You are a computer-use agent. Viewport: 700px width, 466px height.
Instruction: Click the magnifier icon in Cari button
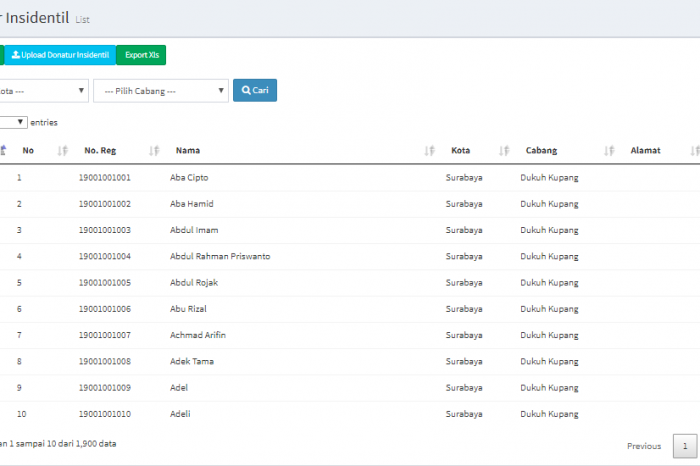(246, 90)
